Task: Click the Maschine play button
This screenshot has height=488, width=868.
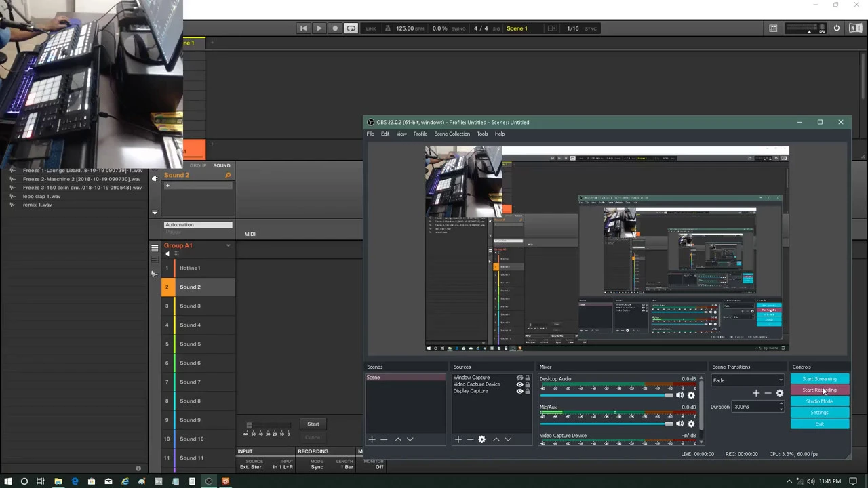Action: pos(319,28)
